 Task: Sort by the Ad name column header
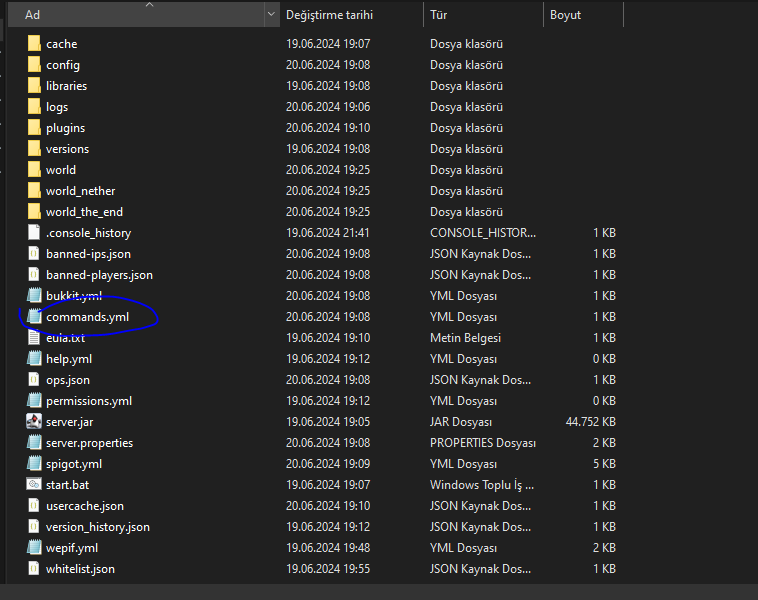[136, 15]
